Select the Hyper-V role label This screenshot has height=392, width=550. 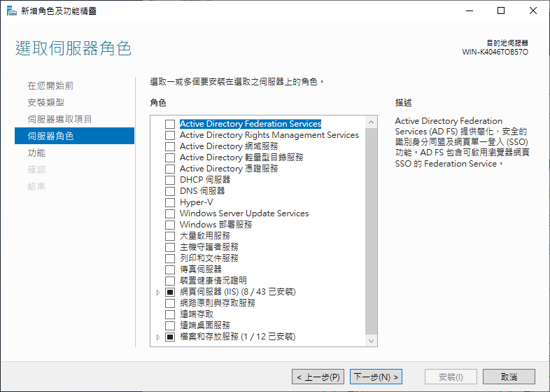pos(197,202)
